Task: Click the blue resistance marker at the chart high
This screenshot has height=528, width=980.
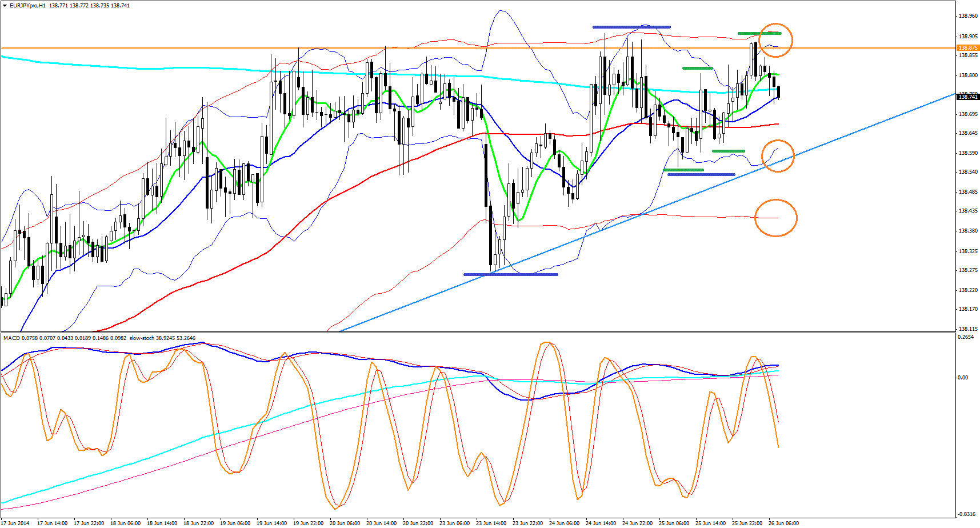Action: [631, 27]
